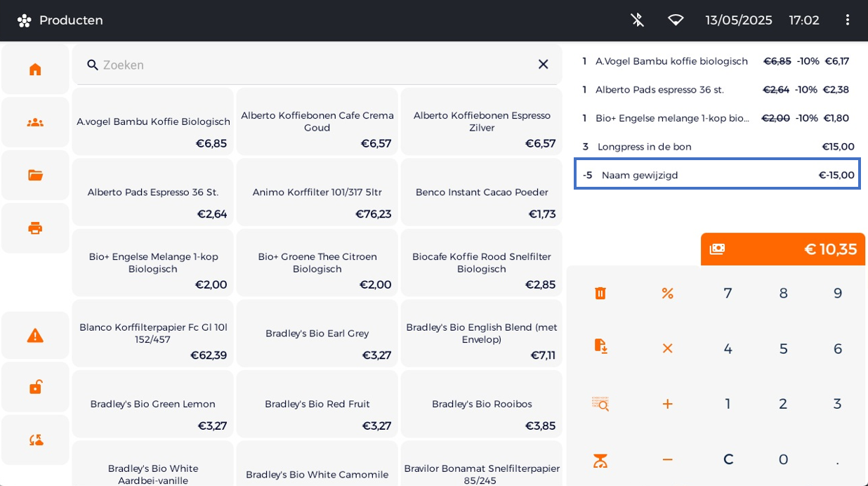The width and height of the screenshot is (868, 486).
Task: Click the printer icon in sidebar
Action: point(35,228)
